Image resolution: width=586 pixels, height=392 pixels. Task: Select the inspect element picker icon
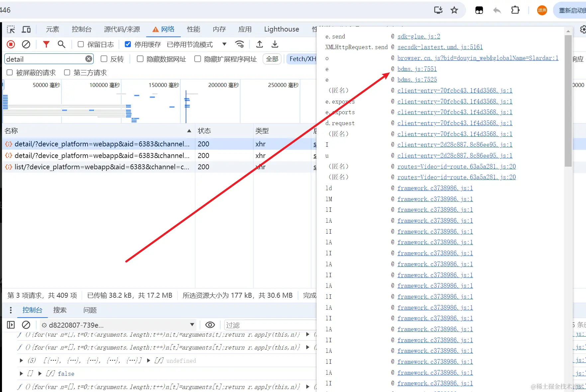pos(11,30)
